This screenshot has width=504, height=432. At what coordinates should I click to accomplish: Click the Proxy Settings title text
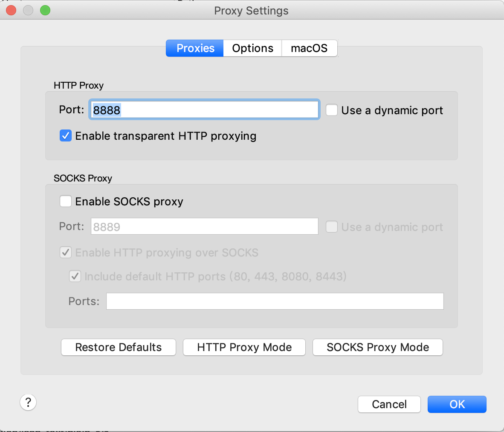click(251, 11)
